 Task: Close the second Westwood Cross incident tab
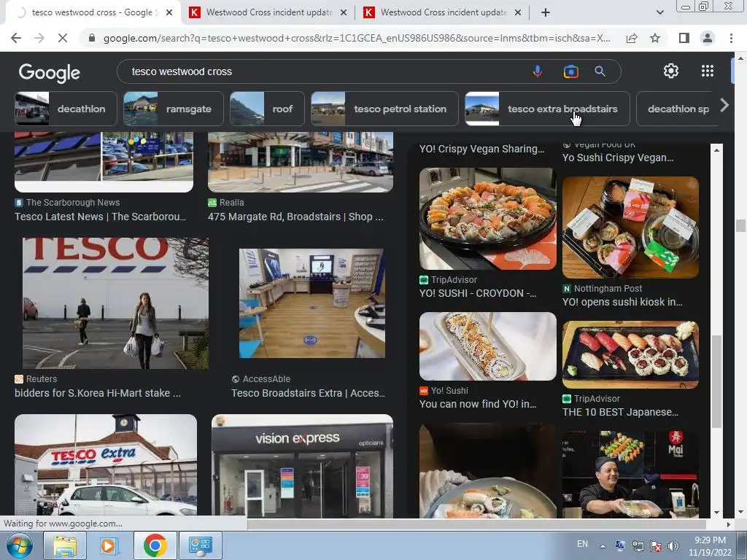pos(518,12)
